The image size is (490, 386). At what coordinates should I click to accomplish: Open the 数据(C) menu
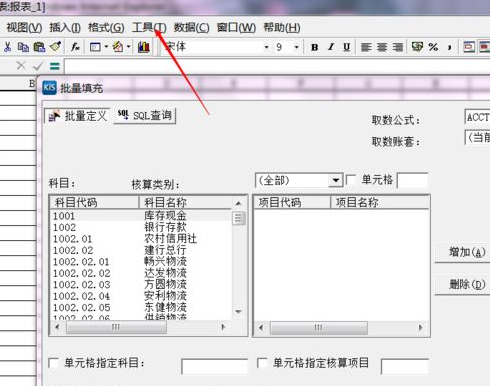[x=191, y=28]
